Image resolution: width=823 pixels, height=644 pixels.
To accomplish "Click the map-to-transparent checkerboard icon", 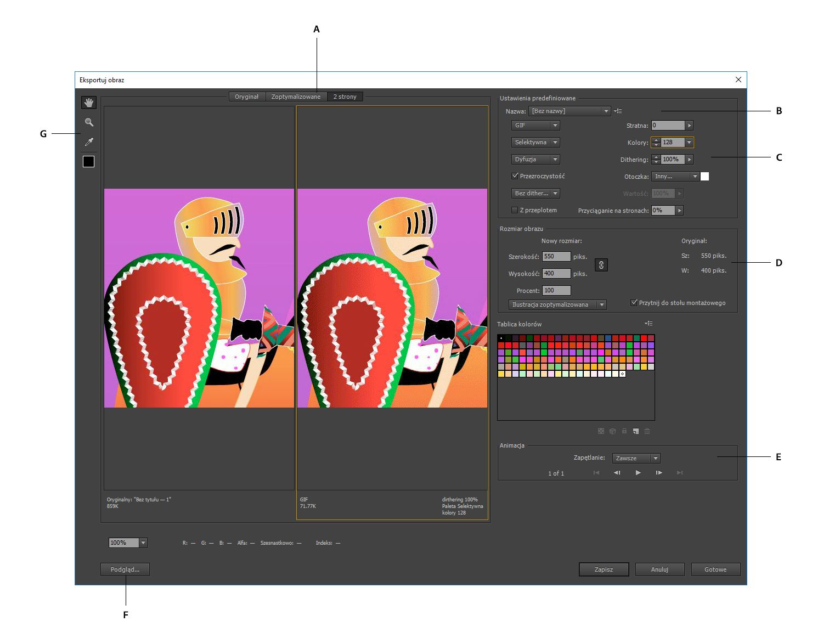I will coord(601,431).
